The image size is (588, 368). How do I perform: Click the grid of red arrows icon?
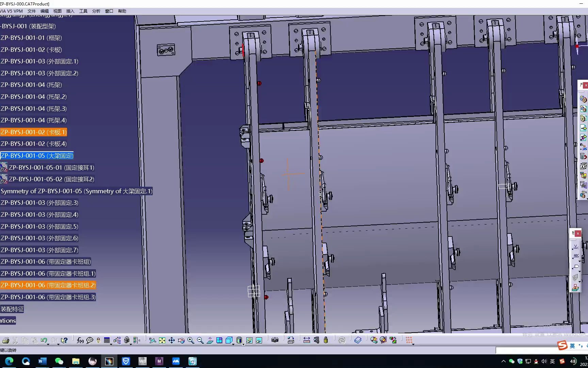pyautogui.click(x=409, y=340)
